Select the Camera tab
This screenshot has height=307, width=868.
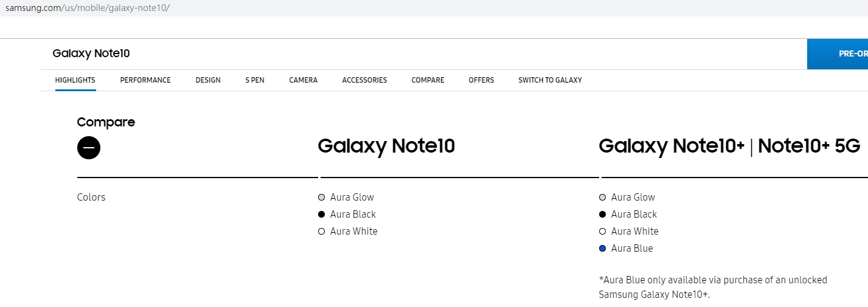pos(304,80)
